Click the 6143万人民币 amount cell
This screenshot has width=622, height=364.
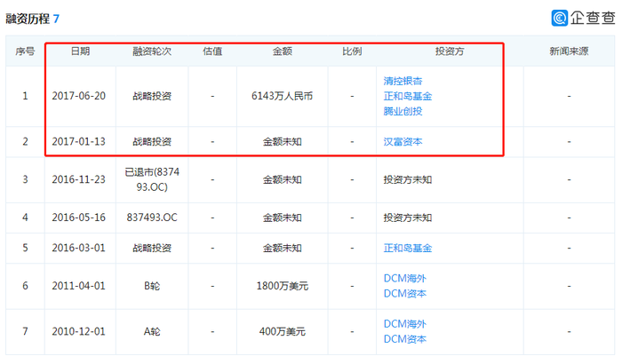pos(282,96)
